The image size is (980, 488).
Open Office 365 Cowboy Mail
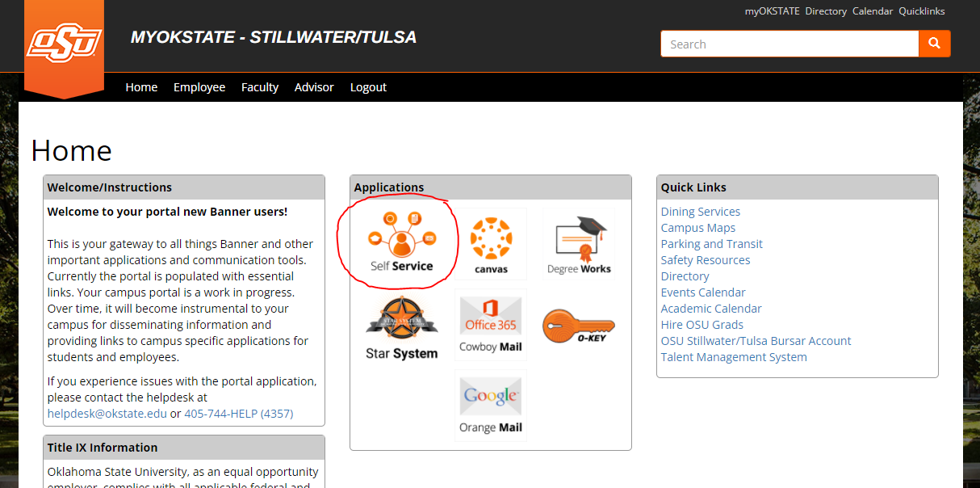tap(491, 324)
